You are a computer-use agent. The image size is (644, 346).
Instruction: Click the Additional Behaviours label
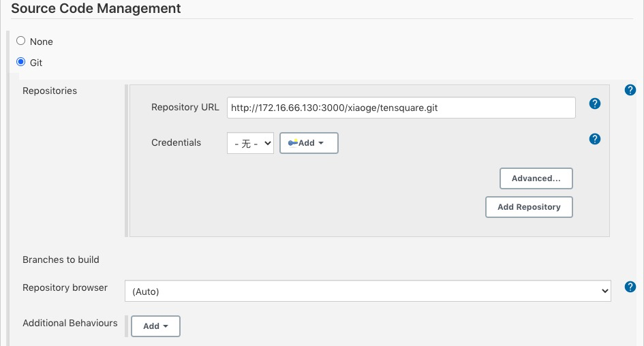click(x=70, y=323)
